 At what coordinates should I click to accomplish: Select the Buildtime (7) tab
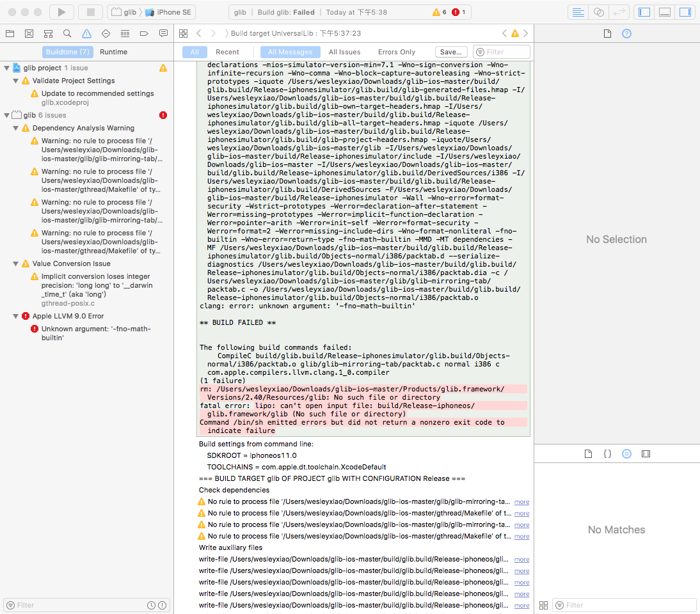tap(68, 52)
